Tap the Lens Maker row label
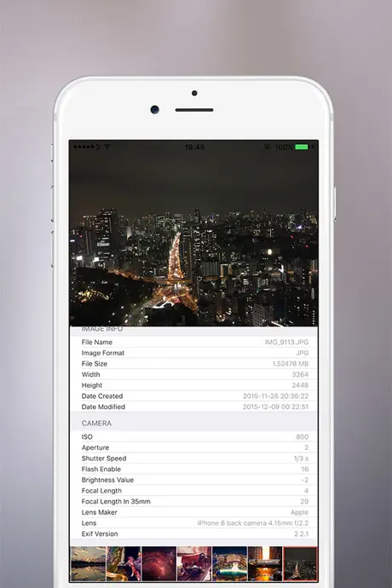Screen dimensions: 392x588 [x=100, y=512]
